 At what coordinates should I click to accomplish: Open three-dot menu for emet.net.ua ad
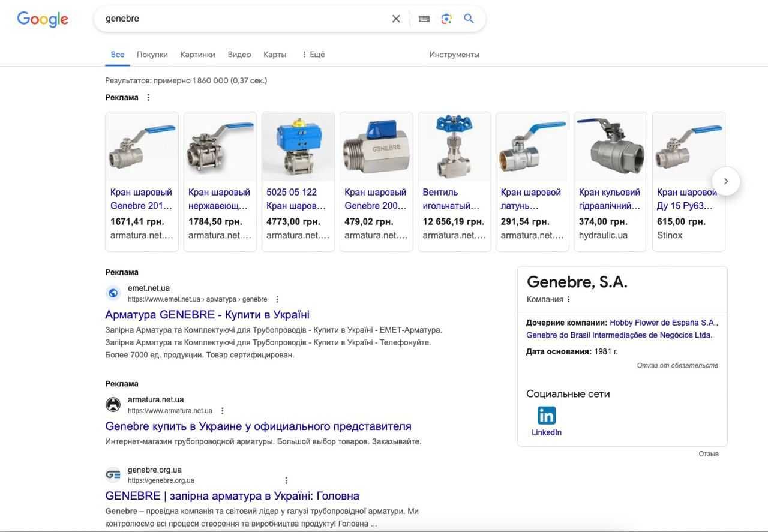point(277,299)
